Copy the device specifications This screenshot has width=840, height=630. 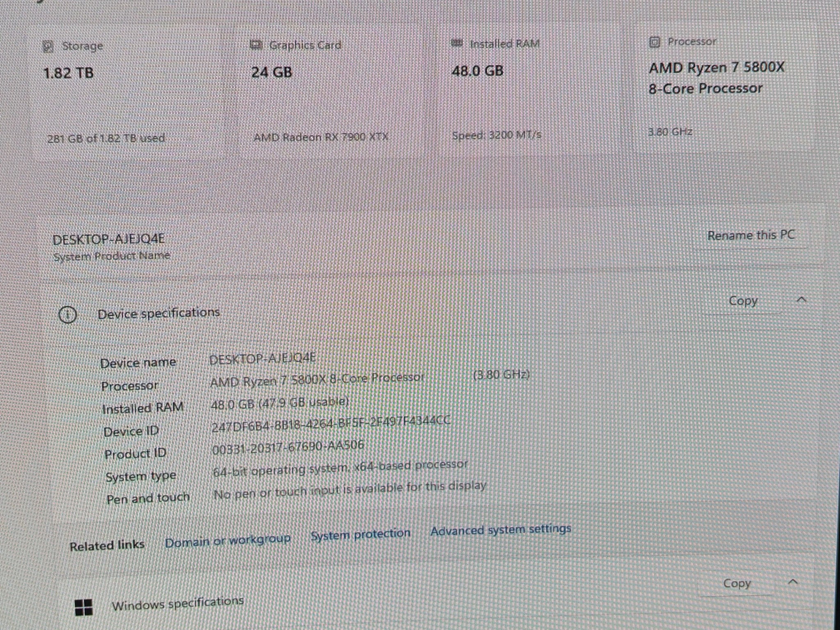pos(743,301)
